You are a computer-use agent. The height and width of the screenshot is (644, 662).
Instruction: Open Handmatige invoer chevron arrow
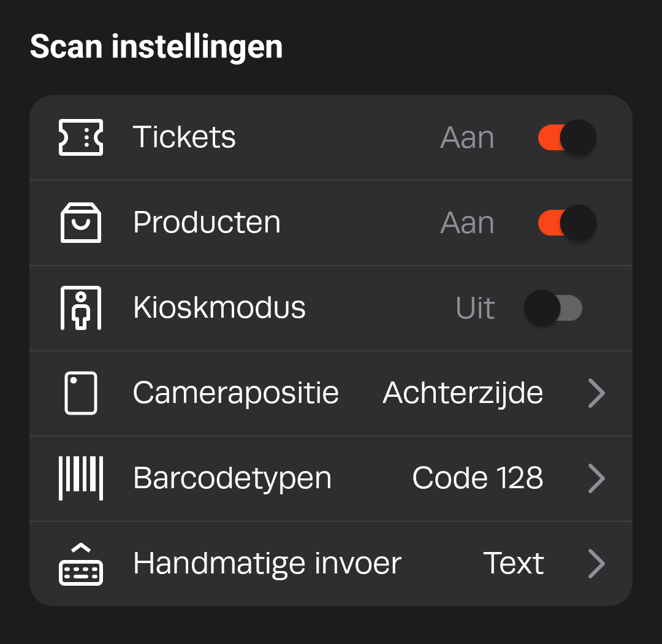coord(596,564)
